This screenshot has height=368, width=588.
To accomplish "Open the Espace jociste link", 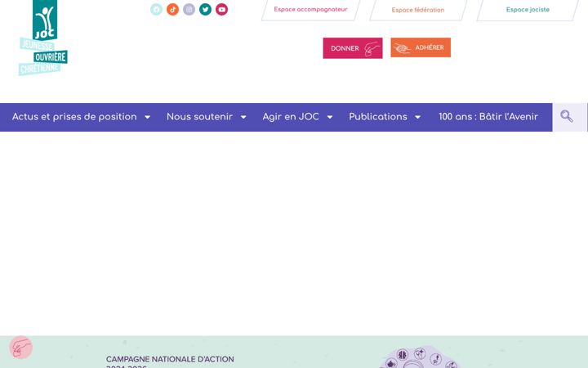I will tap(528, 10).
